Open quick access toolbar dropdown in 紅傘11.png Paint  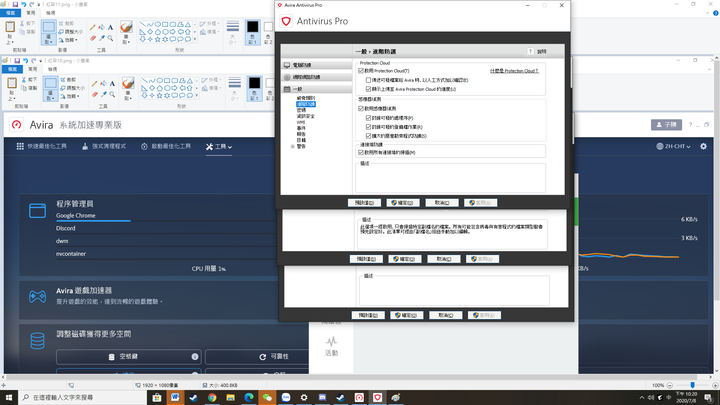coord(39,5)
